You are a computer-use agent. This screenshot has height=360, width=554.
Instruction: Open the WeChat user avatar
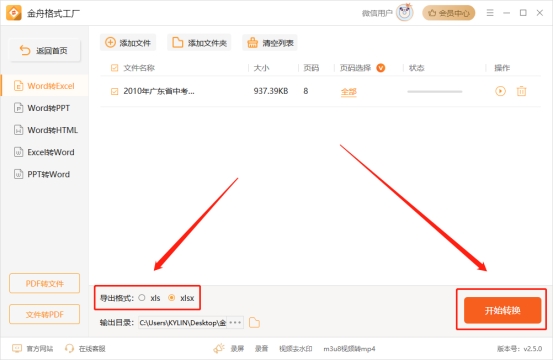point(405,13)
